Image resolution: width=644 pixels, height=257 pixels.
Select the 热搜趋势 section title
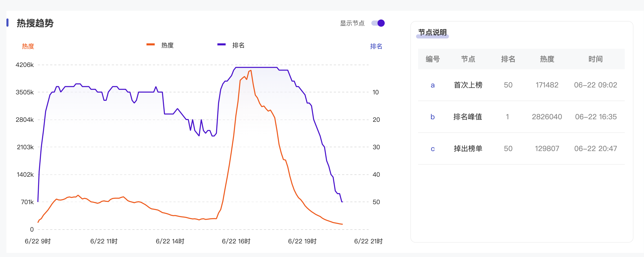coord(35,23)
